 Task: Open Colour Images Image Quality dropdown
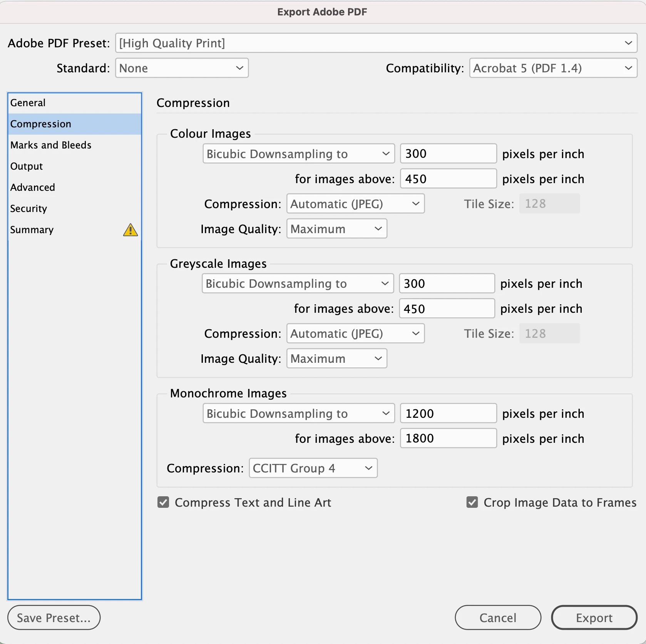[336, 229]
